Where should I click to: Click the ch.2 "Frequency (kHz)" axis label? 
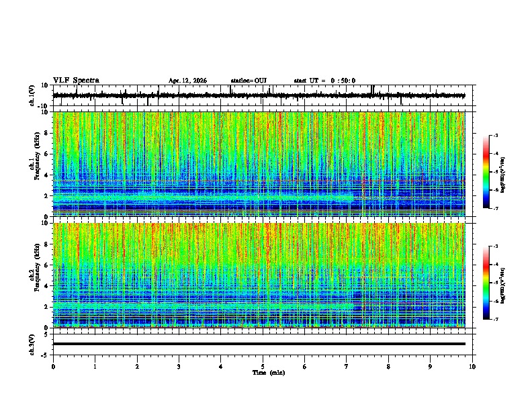37,267
